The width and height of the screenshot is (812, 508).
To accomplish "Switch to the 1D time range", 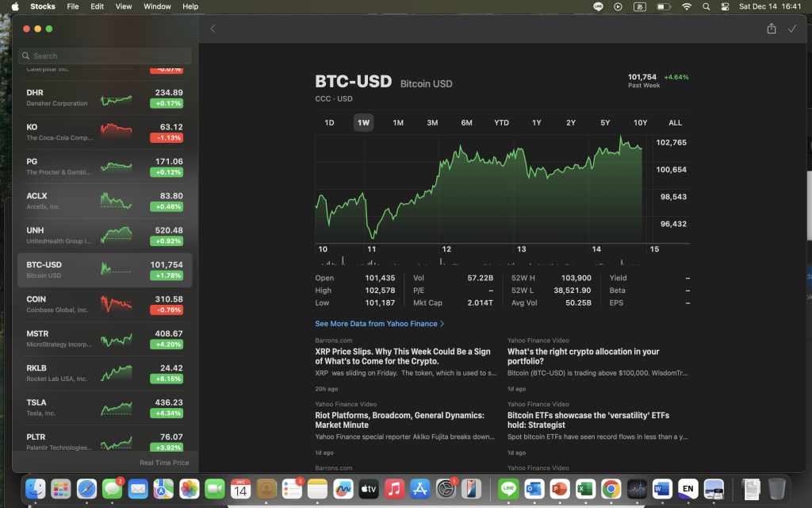I will tap(329, 122).
